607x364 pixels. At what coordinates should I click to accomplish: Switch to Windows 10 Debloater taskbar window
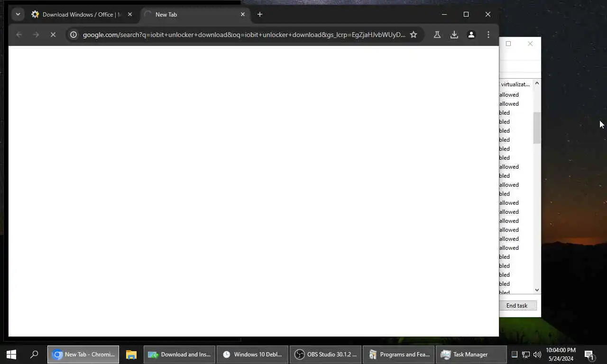(x=253, y=355)
